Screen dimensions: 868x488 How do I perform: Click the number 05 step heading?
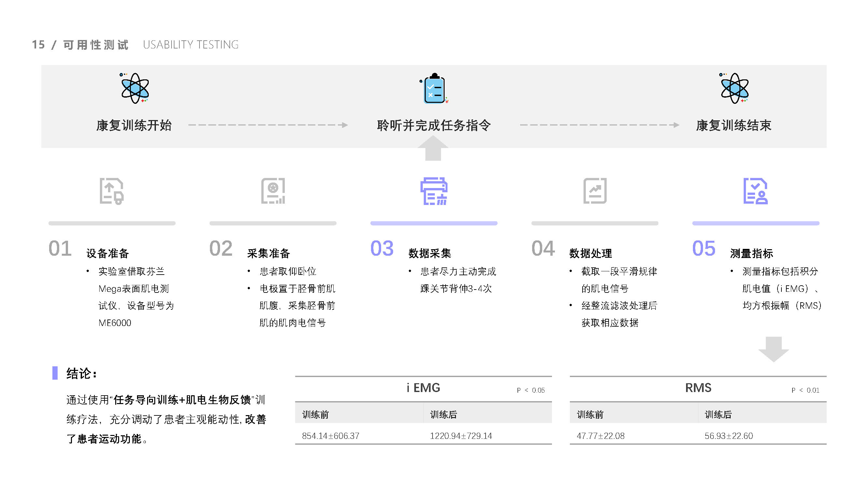point(704,249)
